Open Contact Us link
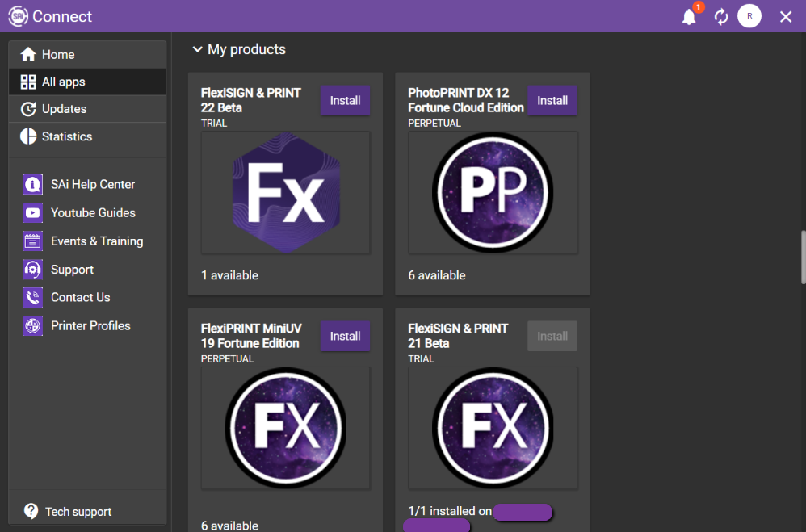 [x=80, y=297]
